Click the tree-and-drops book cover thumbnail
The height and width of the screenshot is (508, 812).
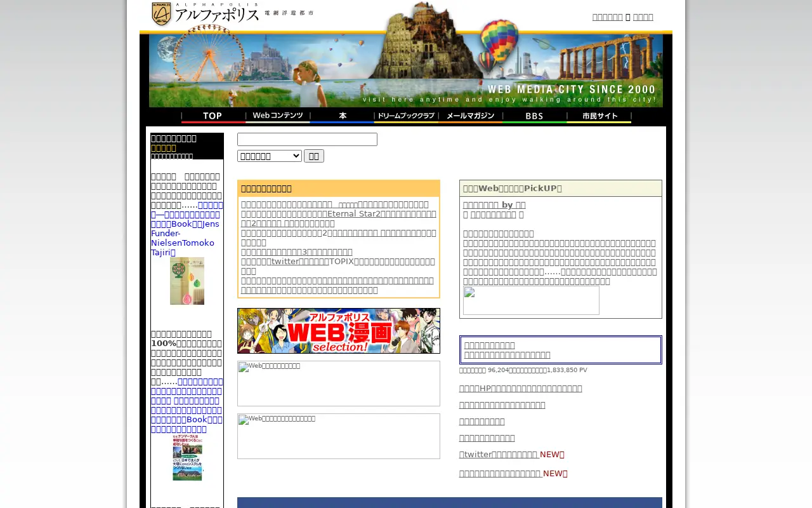187,281
